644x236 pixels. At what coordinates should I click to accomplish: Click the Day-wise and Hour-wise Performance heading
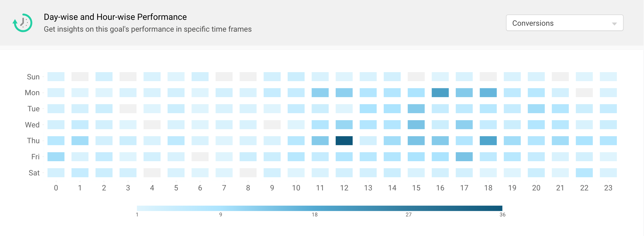point(115,17)
